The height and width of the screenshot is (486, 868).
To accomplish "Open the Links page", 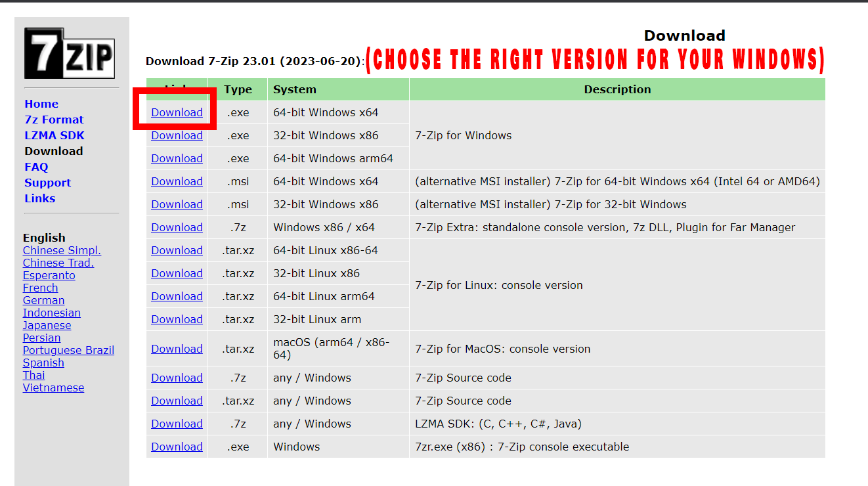I will (x=39, y=198).
